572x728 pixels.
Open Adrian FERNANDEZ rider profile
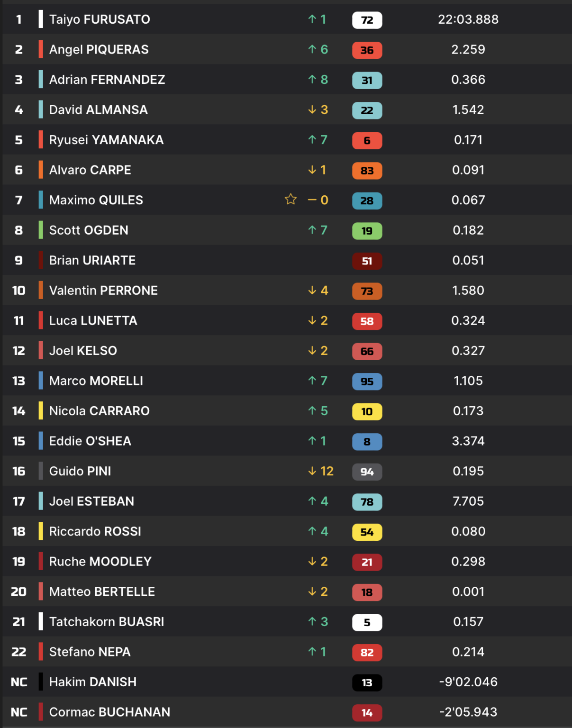pos(107,80)
